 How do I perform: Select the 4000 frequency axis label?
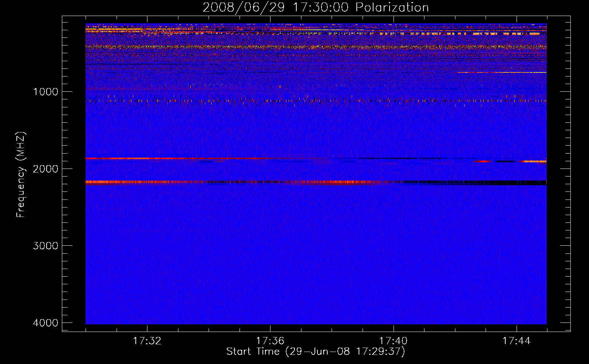[x=46, y=323]
